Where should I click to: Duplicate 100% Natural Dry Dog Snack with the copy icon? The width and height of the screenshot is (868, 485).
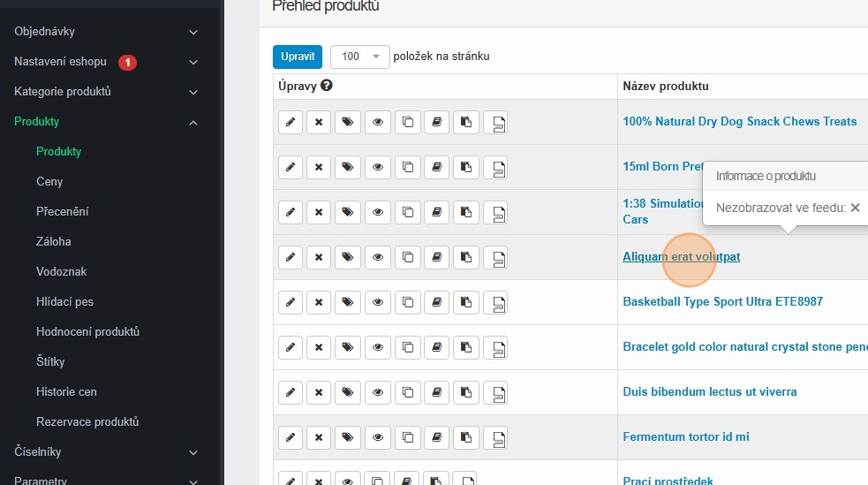[x=407, y=123]
